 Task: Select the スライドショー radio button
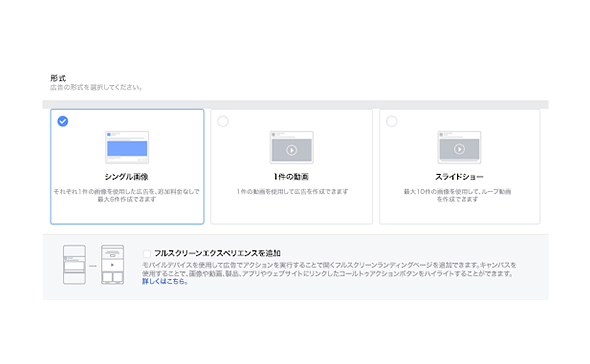(x=392, y=121)
